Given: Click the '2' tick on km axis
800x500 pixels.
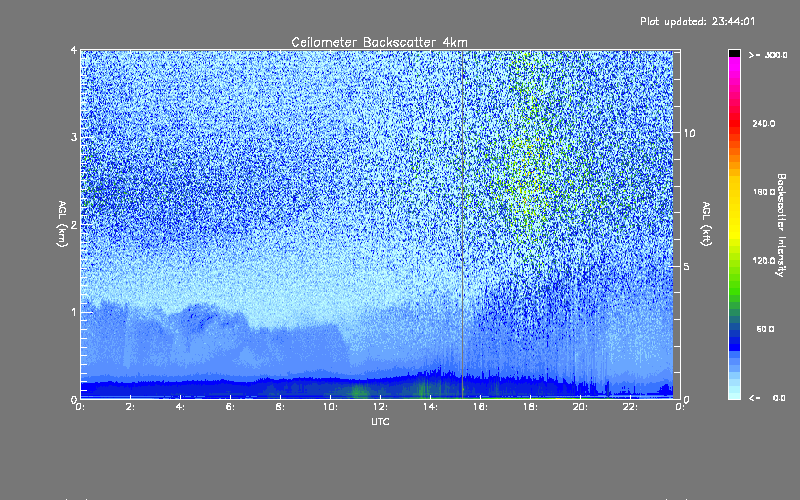Looking at the screenshot, I should point(74,225).
